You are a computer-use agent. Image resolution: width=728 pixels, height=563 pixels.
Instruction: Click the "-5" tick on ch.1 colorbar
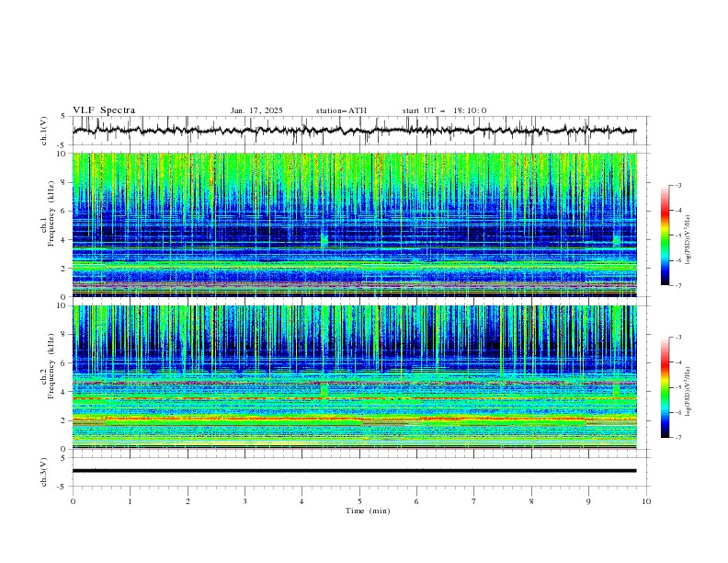coord(677,236)
